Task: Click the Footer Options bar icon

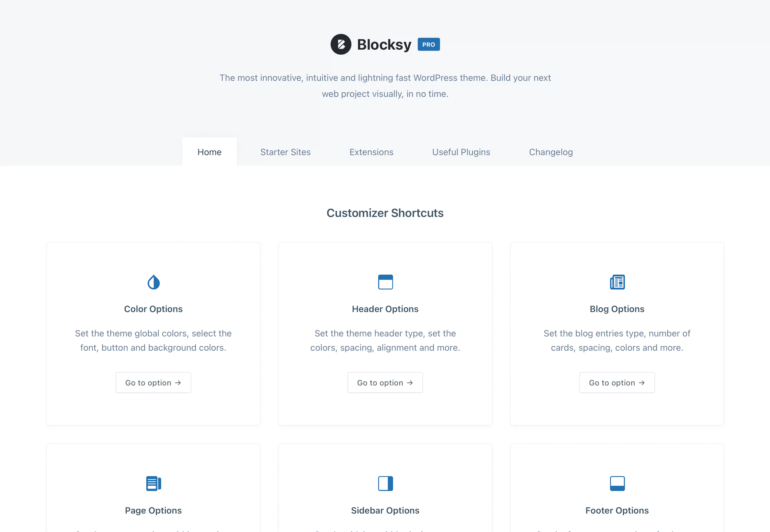Action: [x=617, y=484]
